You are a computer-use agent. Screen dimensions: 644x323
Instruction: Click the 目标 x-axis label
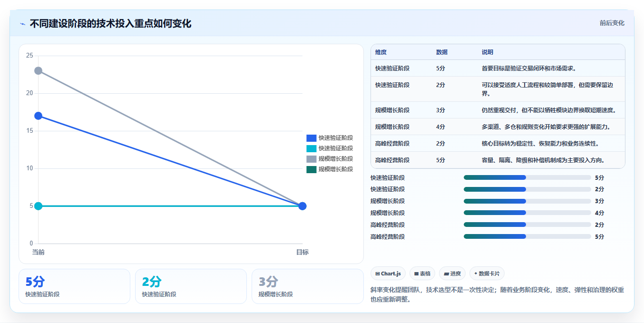point(302,252)
